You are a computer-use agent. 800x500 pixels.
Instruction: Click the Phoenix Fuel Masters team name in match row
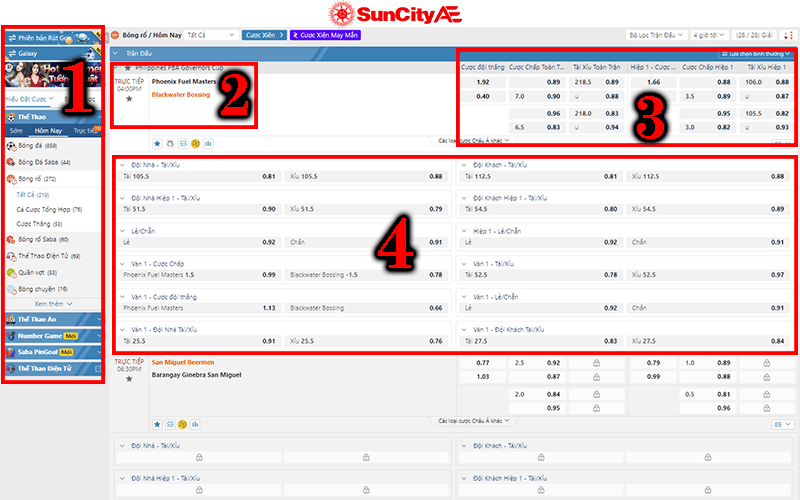click(184, 82)
